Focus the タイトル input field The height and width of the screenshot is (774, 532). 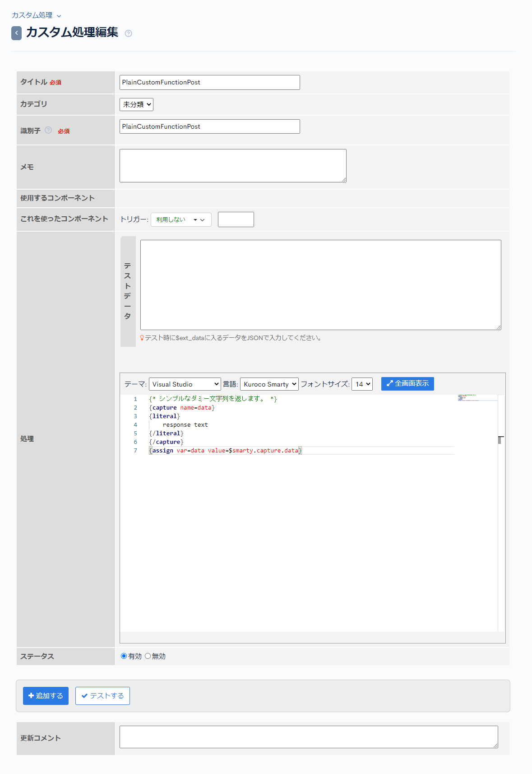pyautogui.click(x=210, y=82)
